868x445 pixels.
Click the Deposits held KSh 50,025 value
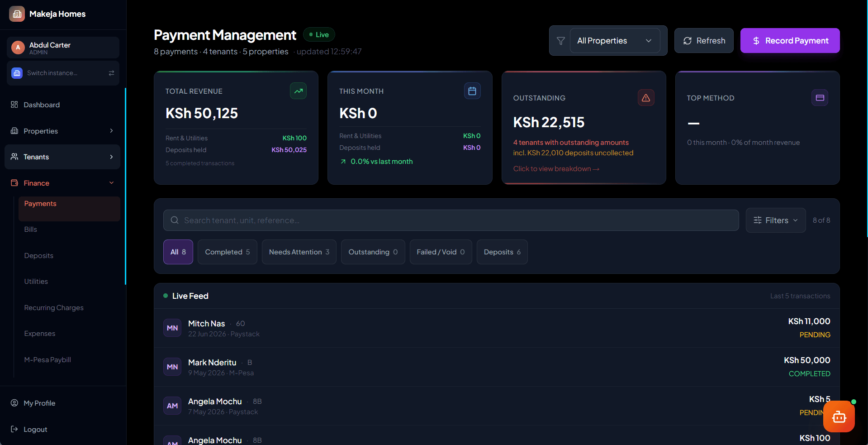tap(289, 150)
